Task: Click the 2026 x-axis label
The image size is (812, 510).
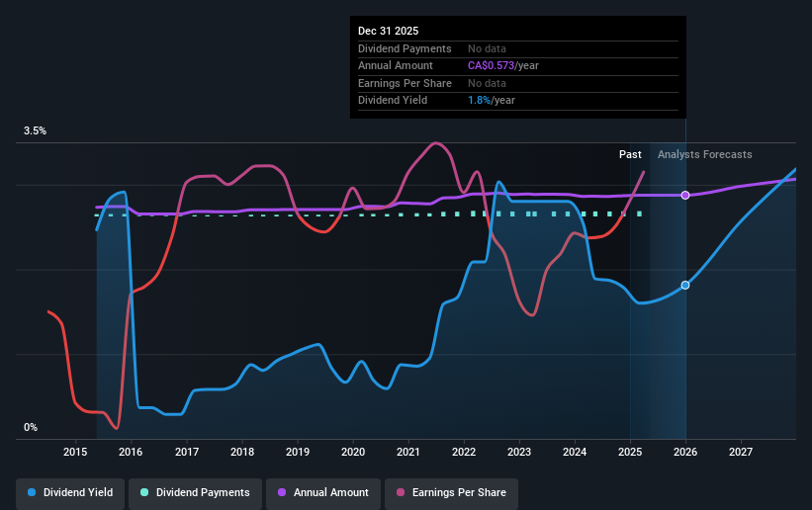Action: coord(685,452)
